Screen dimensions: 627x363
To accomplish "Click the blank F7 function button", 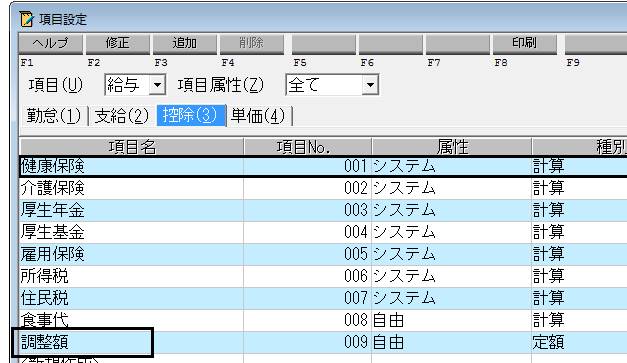I will coord(458,44).
